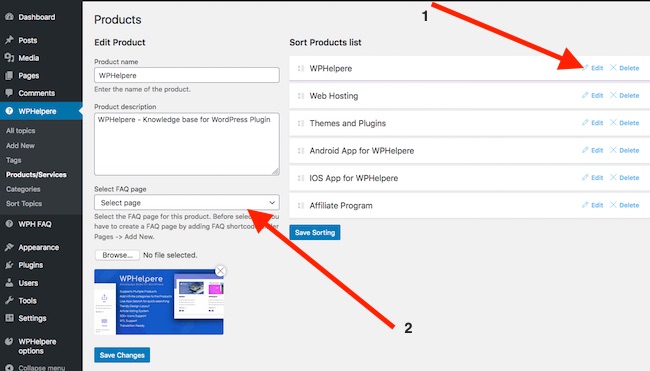Collapse the admin sidebar menu
Image resolution: width=650 pixels, height=371 pixels.
[35, 367]
